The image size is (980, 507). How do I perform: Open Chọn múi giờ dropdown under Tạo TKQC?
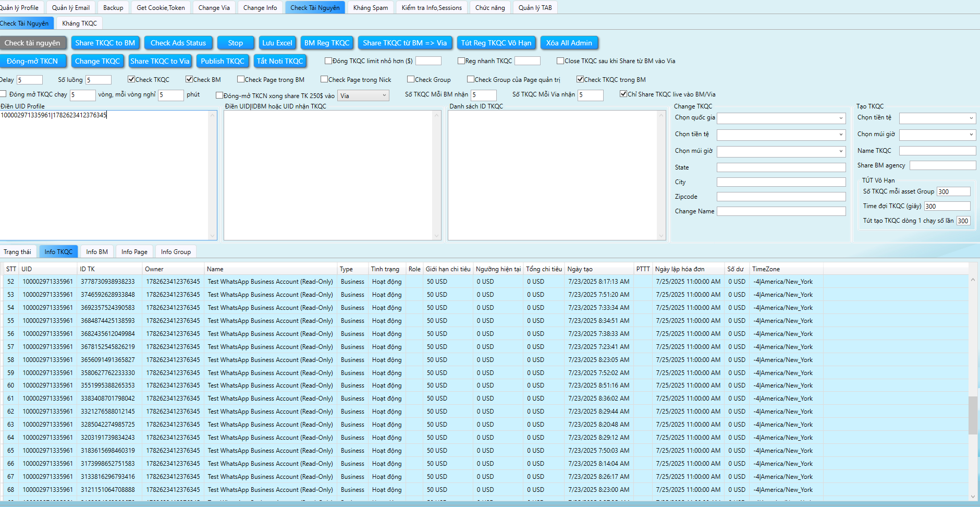937,135
